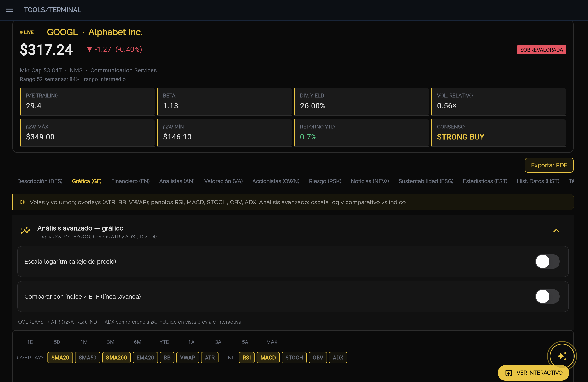Choose the YTD time range
Viewport: 588px width, 382px height.
click(165, 342)
